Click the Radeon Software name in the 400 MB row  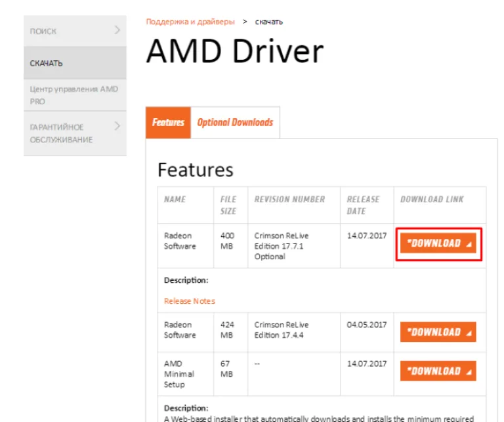point(180,241)
